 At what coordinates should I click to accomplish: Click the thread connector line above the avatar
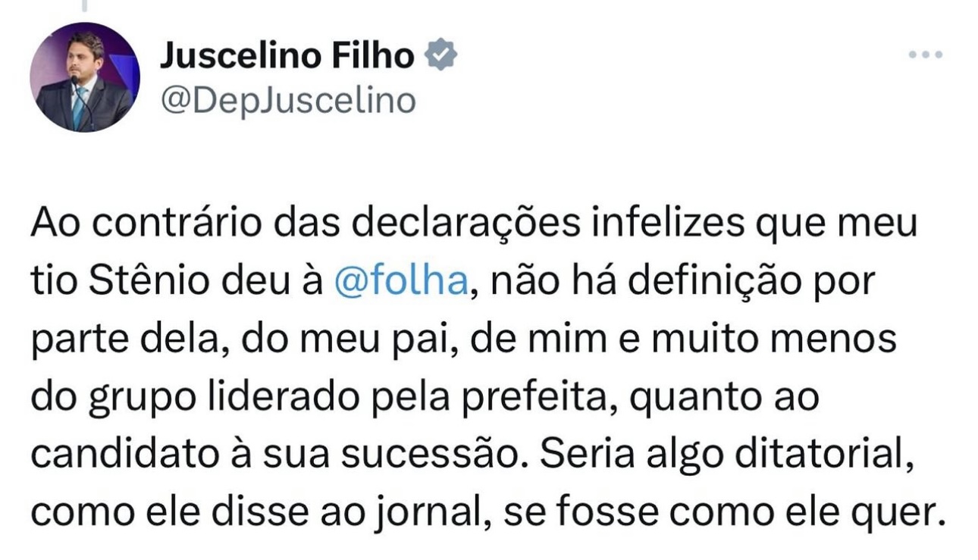(x=85, y=6)
